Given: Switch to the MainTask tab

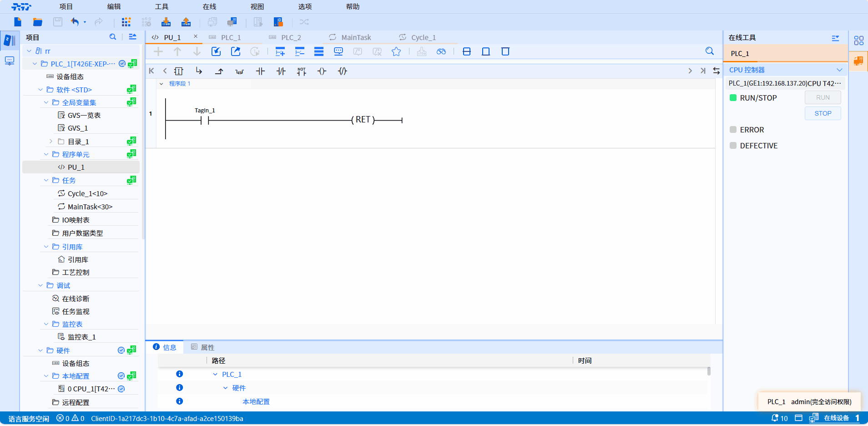Looking at the screenshot, I should click(356, 37).
